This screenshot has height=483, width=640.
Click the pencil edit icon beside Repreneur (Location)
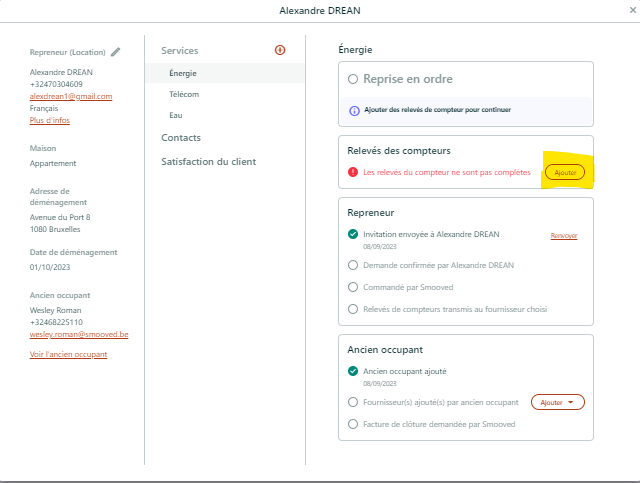tap(116, 52)
